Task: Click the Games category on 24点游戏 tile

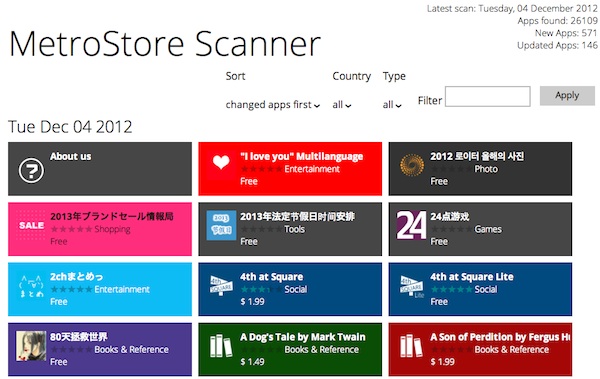Action: [488, 229]
